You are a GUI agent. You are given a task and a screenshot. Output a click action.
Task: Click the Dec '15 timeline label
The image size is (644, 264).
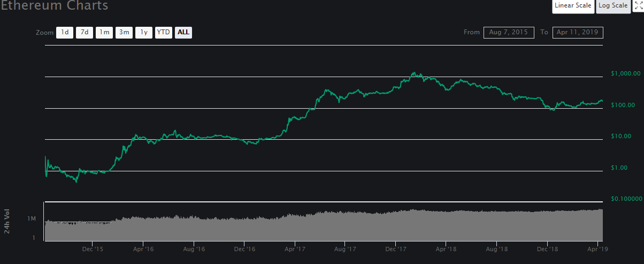point(94,248)
